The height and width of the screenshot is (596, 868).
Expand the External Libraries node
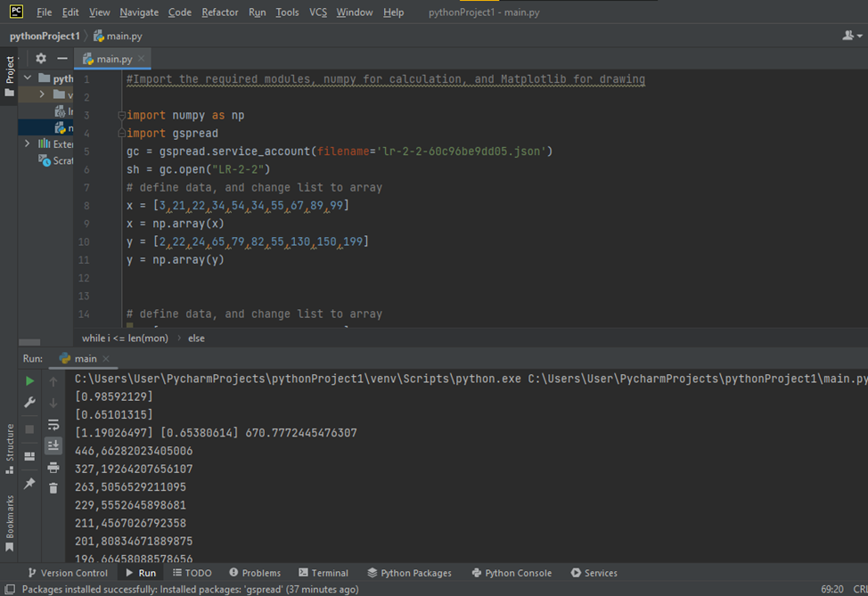click(27, 143)
